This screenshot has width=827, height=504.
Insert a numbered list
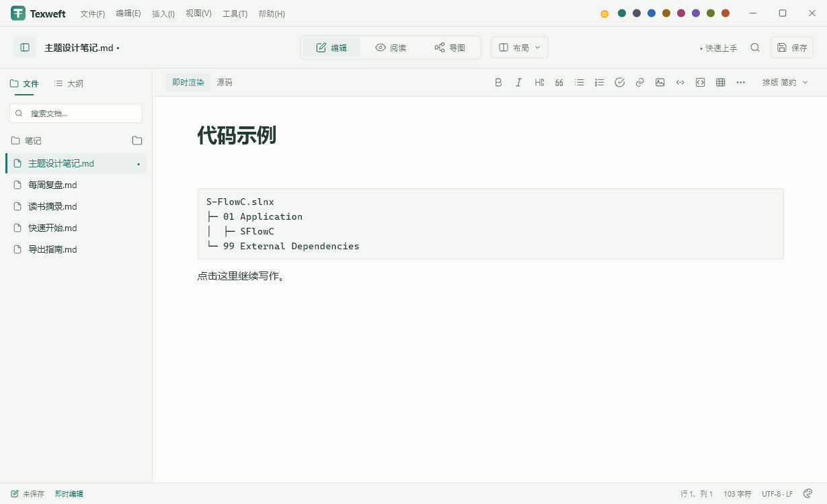tap(600, 83)
